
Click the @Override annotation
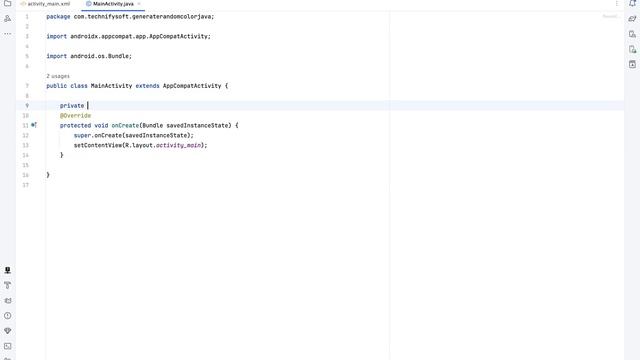(x=76, y=116)
